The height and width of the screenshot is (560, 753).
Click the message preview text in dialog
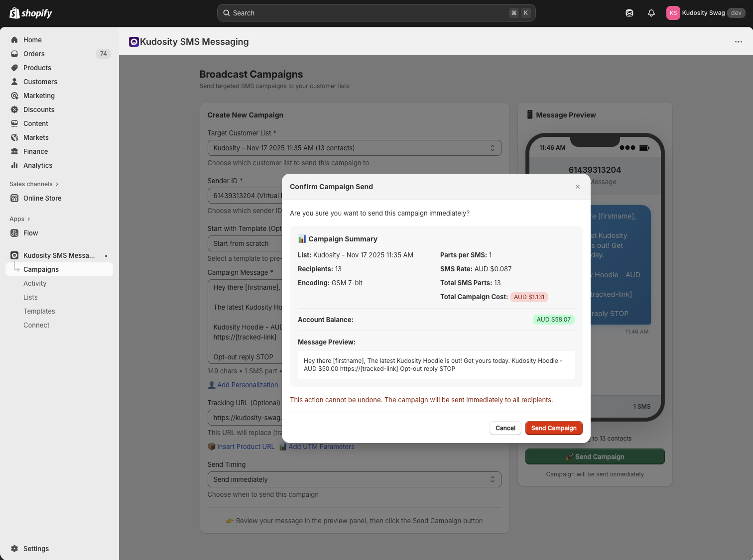coord(436,365)
